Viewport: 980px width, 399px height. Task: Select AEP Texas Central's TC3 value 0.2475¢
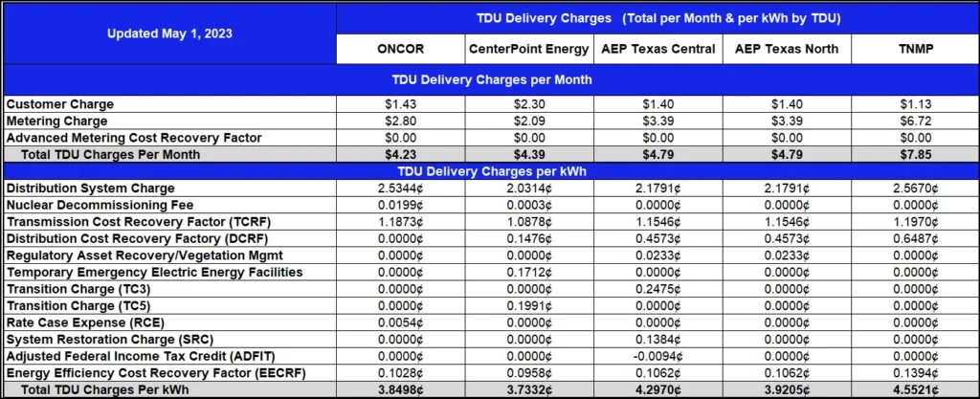coord(657,289)
